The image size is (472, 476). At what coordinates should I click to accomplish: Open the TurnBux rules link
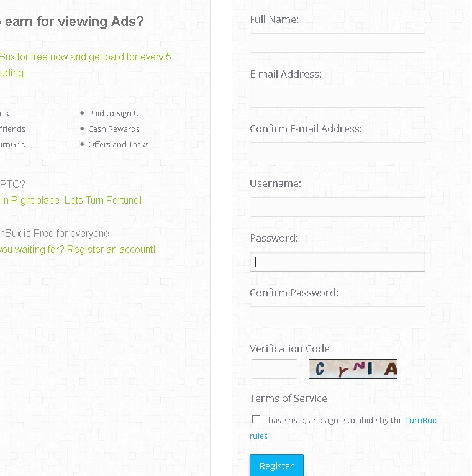pyautogui.click(x=420, y=420)
